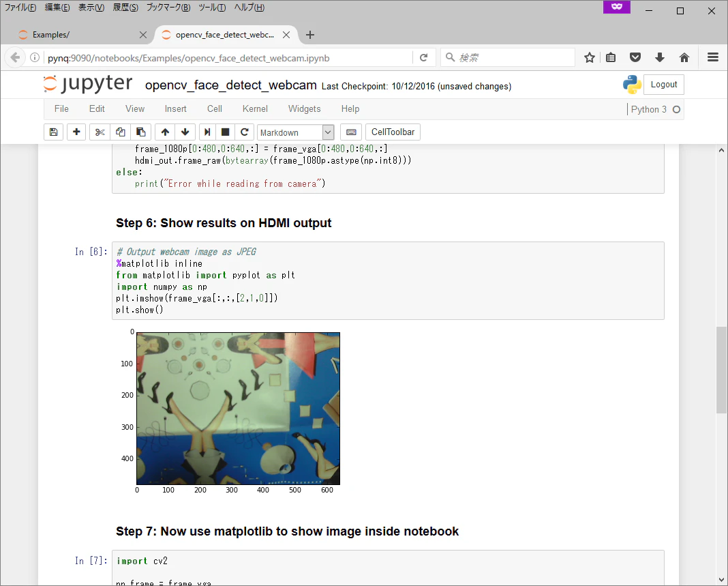Interrupt the kernel with stop icon
Image resolution: width=728 pixels, height=586 pixels.
click(225, 132)
